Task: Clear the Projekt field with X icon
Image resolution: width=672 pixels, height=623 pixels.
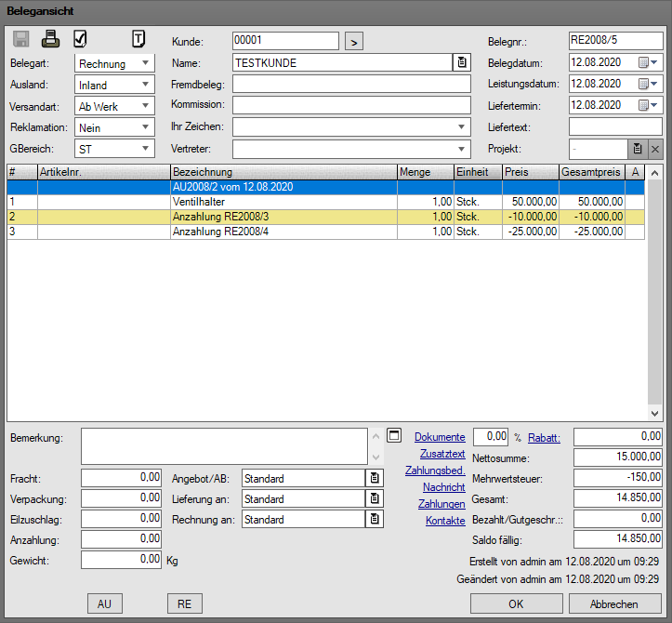Action: coord(654,149)
